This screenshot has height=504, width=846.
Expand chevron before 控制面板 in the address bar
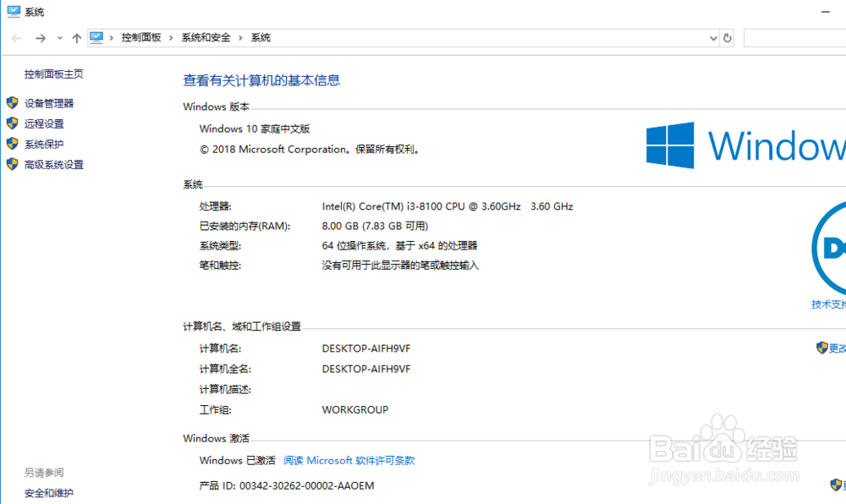point(112,38)
